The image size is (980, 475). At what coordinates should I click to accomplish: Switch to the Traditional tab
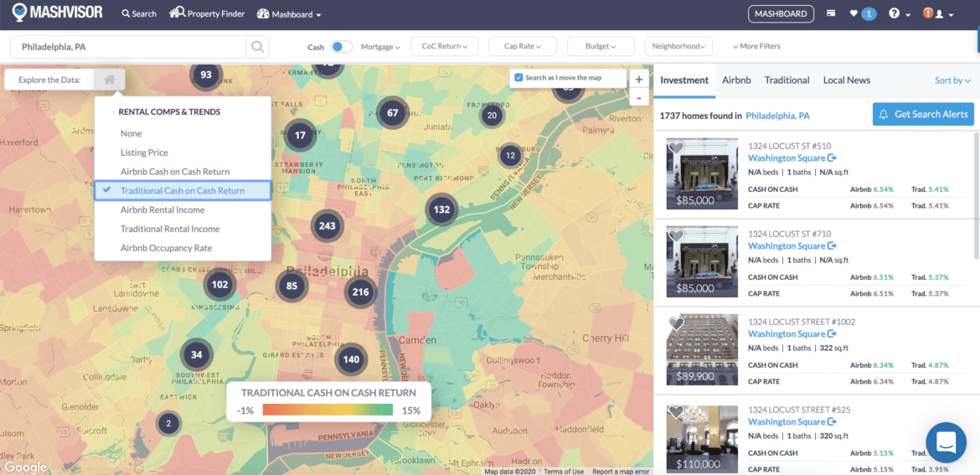[787, 80]
